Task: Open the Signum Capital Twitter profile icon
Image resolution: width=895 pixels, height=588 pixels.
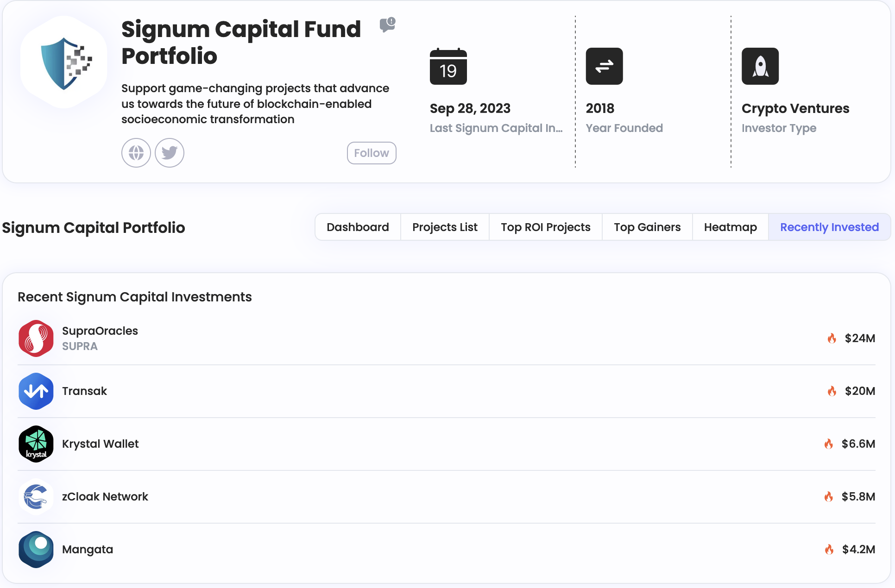Action: click(170, 153)
